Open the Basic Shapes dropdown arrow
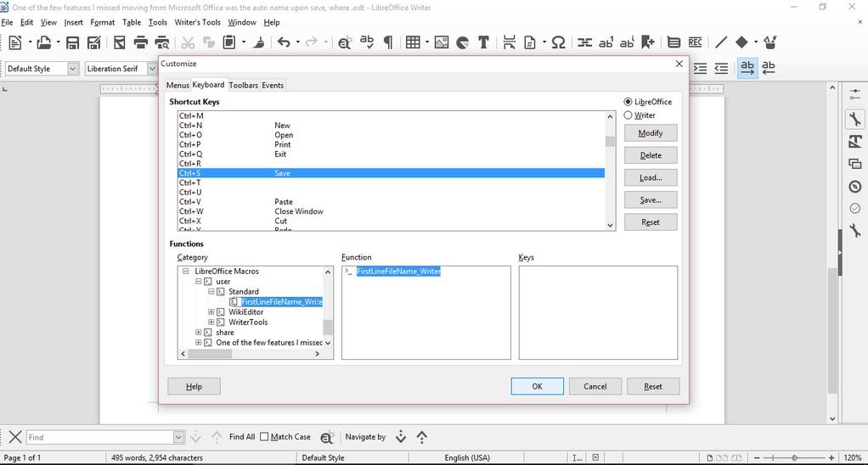The width and height of the screenshot is (868, 465). 756,42
